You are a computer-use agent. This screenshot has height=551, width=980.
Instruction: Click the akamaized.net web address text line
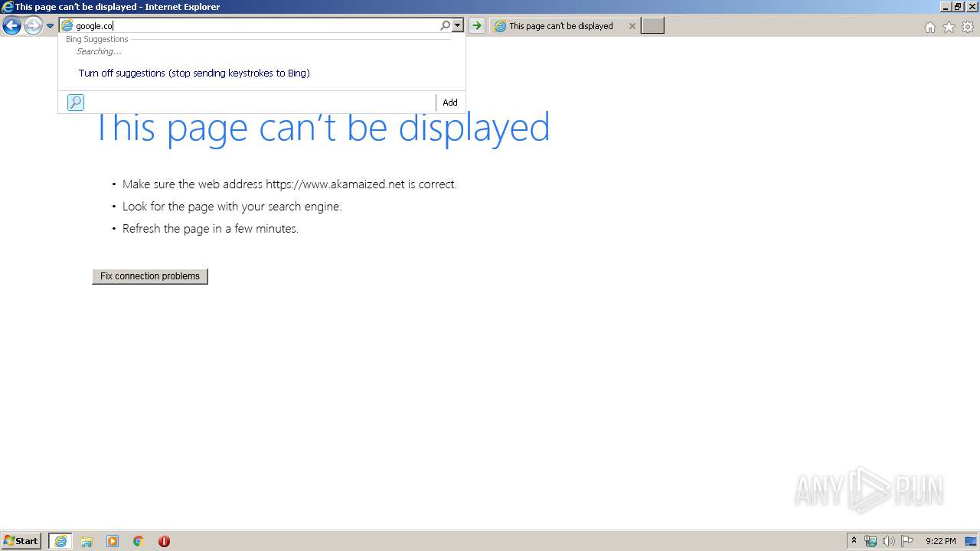(289, 184)
